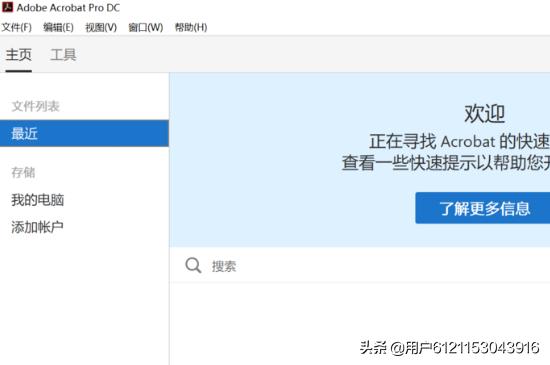Open the 文件(F) menu
The height and width of the screenshot is (365, 550).
click(16, 27)
